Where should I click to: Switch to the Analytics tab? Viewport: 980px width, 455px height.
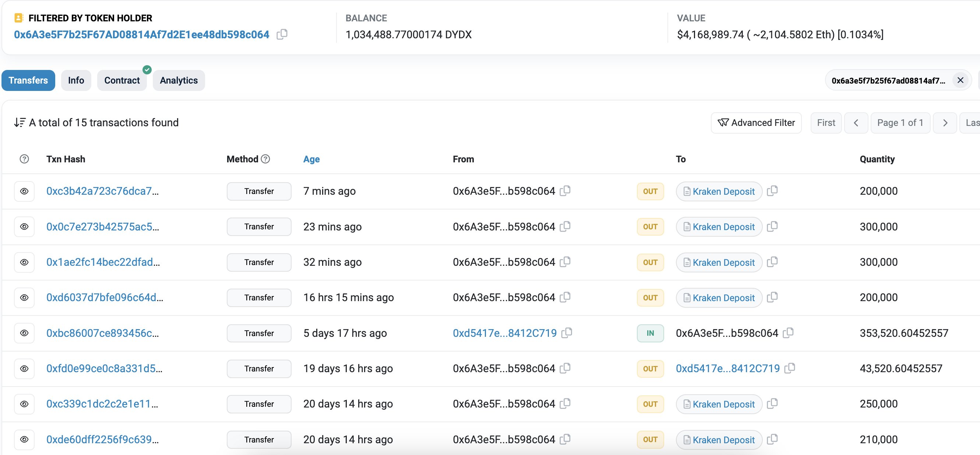click(179, 80)
